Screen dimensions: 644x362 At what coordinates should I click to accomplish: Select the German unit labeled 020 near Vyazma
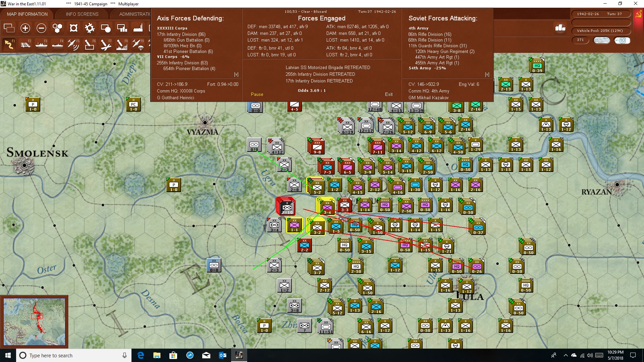[254, 145]
